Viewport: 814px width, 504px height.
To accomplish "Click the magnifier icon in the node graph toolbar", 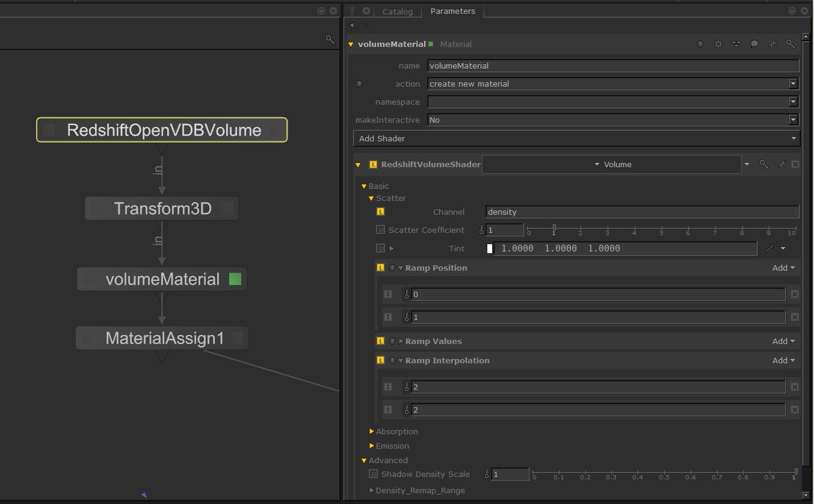I will [x=330, y=39].
